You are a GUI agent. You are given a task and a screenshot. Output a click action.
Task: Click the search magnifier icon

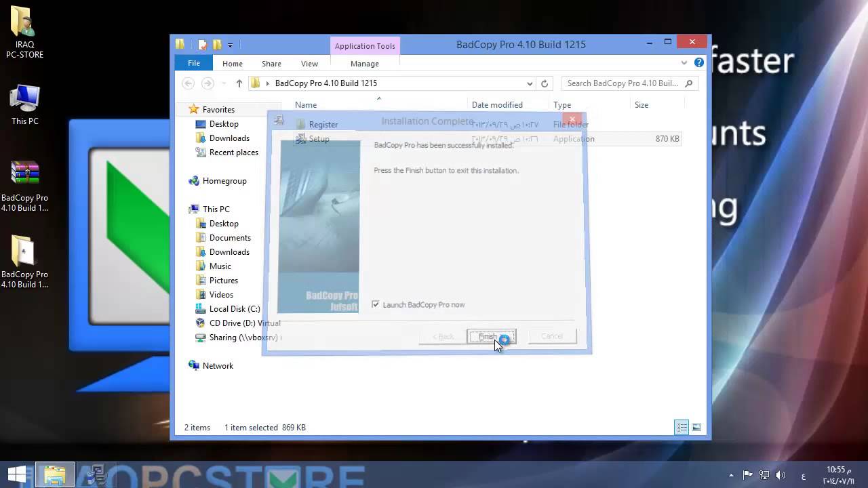pyautogui.click(x=689, y=83)
